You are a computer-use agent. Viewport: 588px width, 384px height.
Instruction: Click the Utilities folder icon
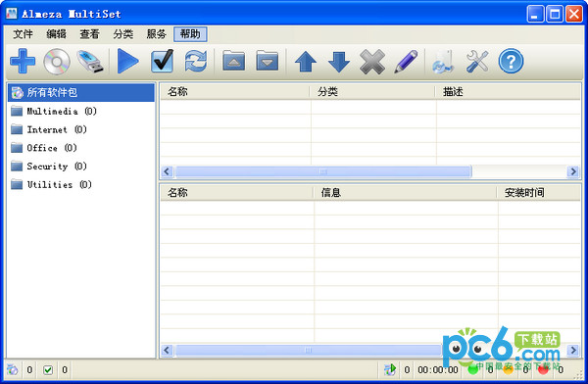pyautogui.click(x=17, y=184)
